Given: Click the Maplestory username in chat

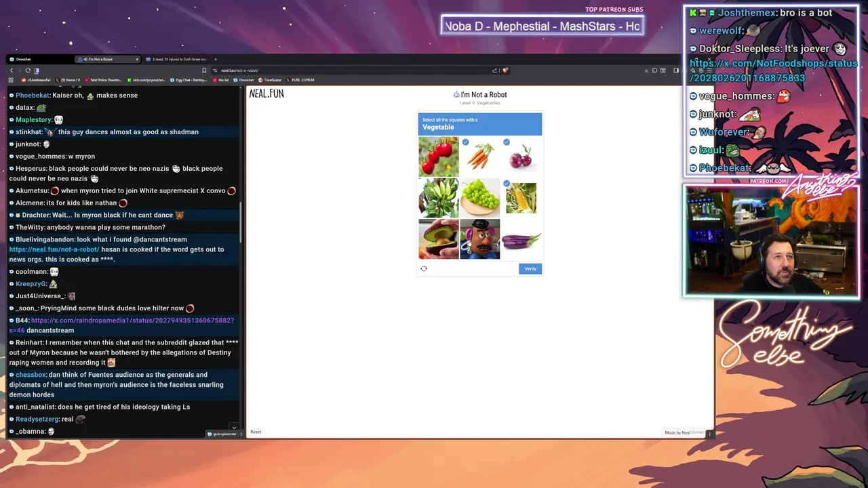Looking at the screenshot, I should [x=33, y=120].
